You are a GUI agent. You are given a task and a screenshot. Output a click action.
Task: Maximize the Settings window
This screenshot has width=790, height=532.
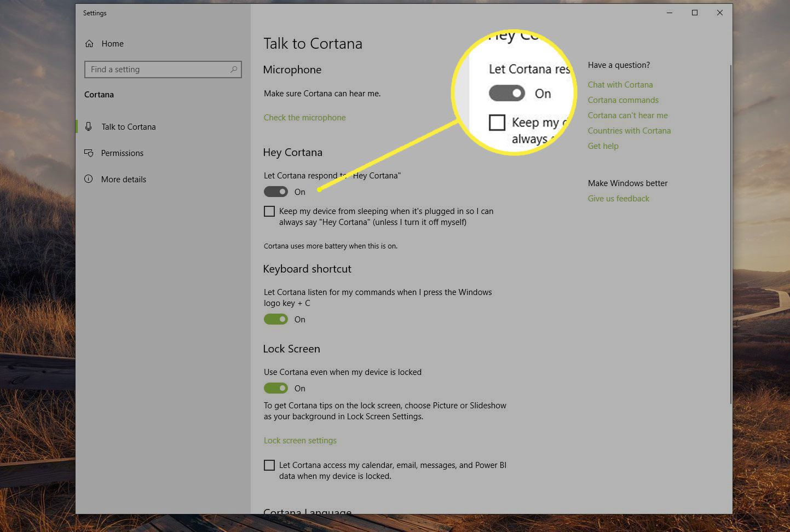click(x=695, y=13)
